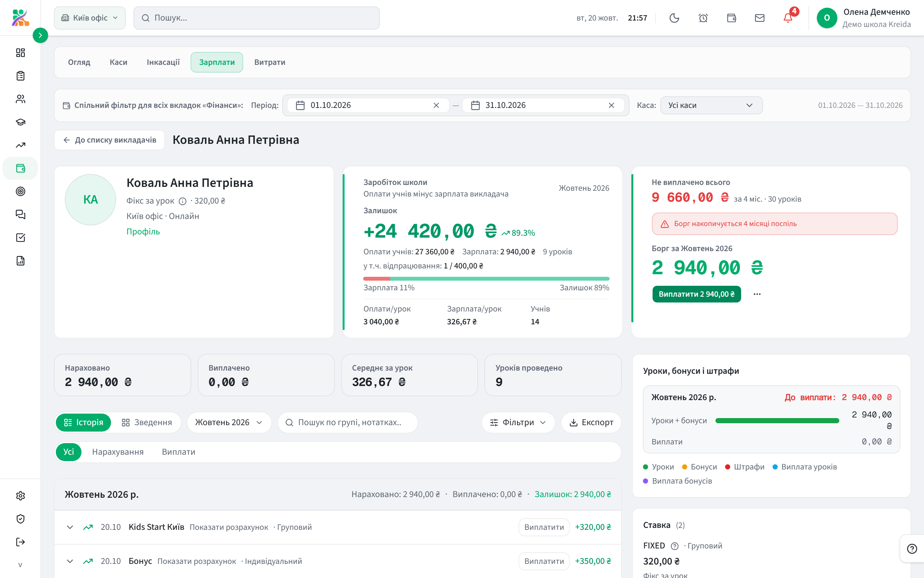Open the target goals sidebar icon
This screenshot has width=924, height=578.
[x=21, y=191]
